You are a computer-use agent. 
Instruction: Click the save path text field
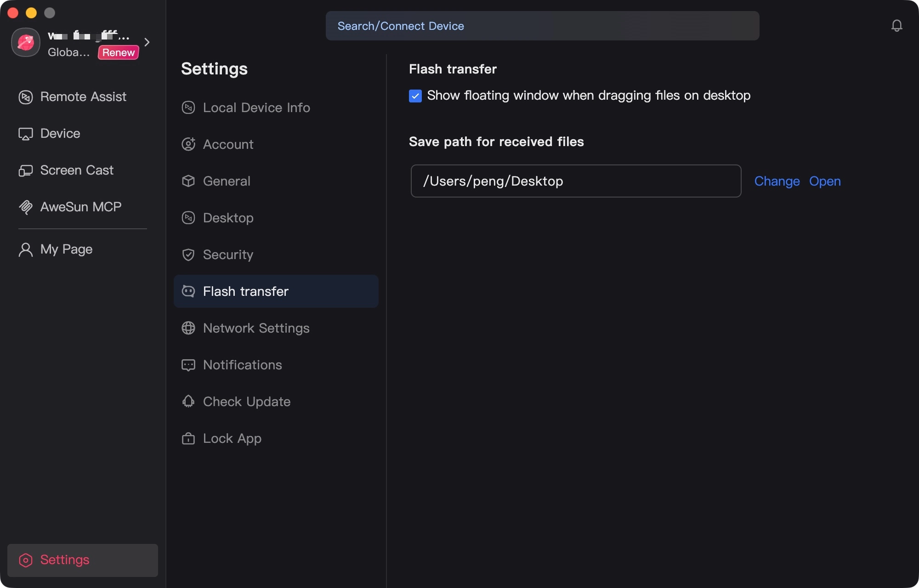576,181
